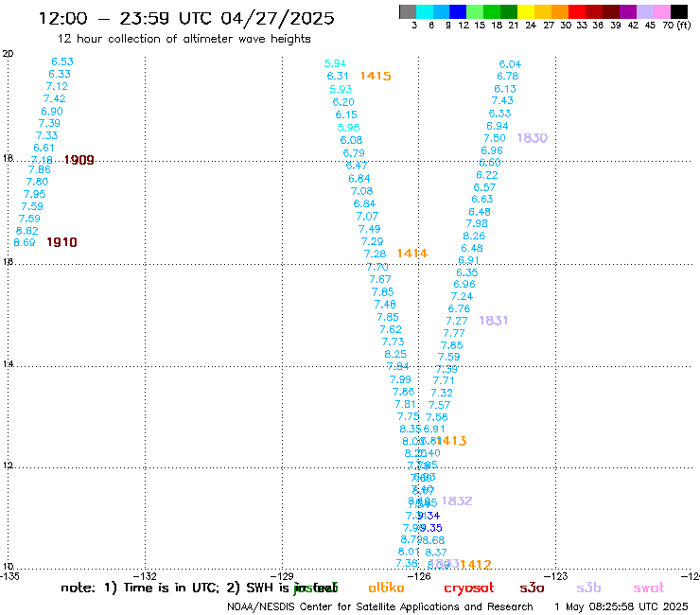Click the title '12:00 – 23:59 UTC 04/27/2025'
The height and width of the screenshot is (615, 700).
tap(186, 18)
